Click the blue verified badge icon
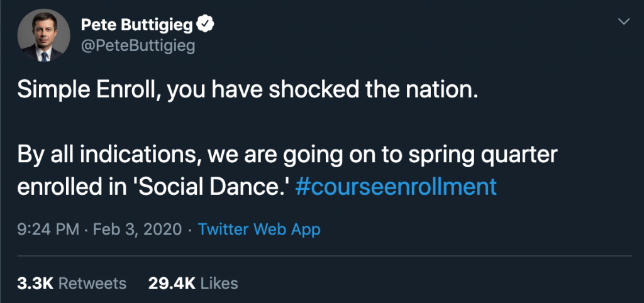644x303 pixels. coord(207,25)
